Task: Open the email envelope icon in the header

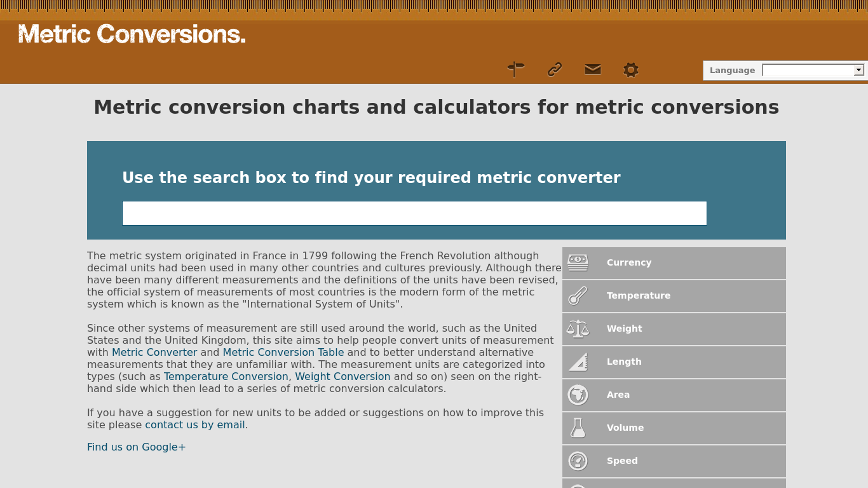Action: point(592,70)
